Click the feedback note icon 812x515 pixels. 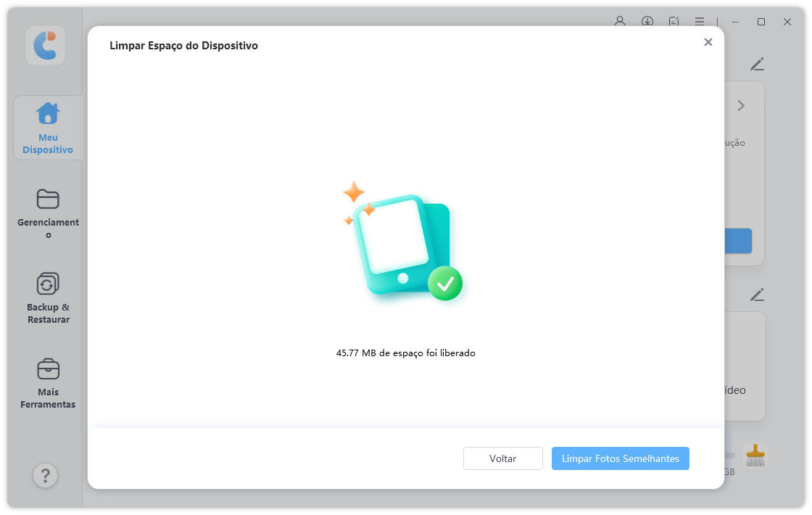(674, 21)
